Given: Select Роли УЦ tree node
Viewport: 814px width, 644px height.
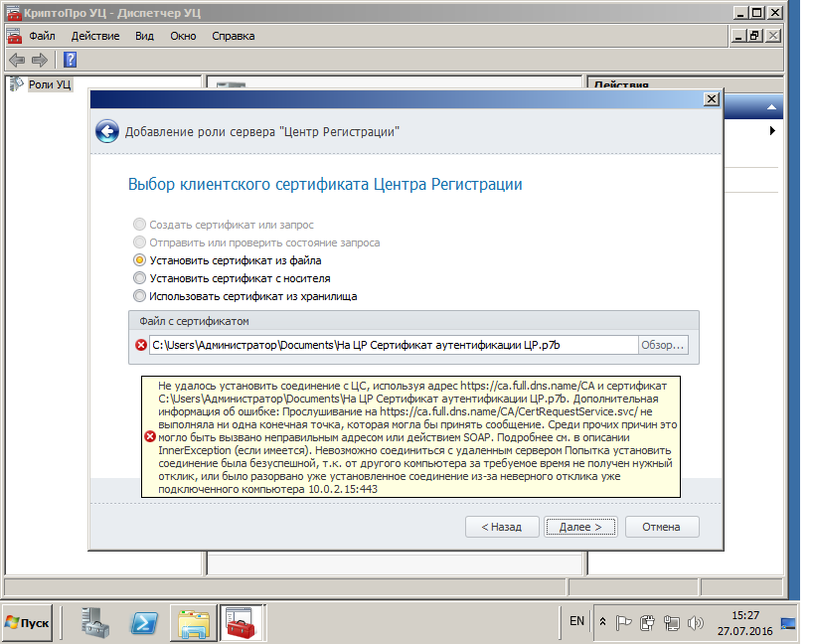Looking at the screenshot, I should tap(50, 84).
